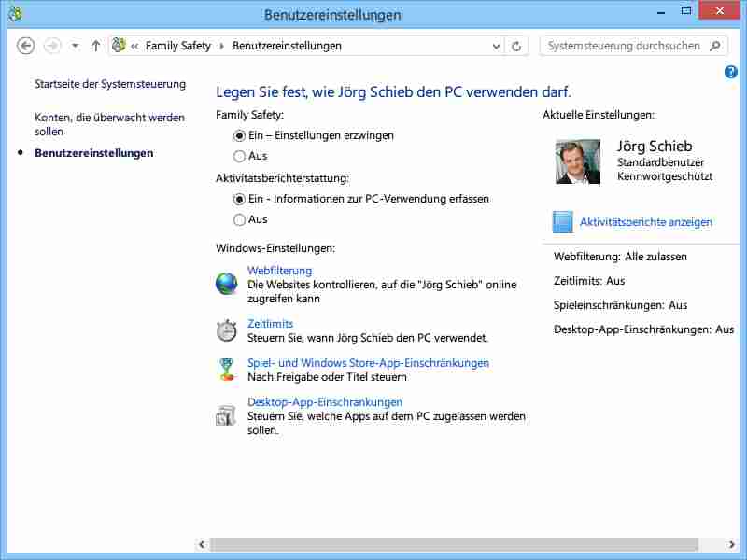Image resolution: width=747 pixels, height=560 pixels.
Task: Expand the breadcrumb arrow after Family Safety
Action: [x=221, y=46]
